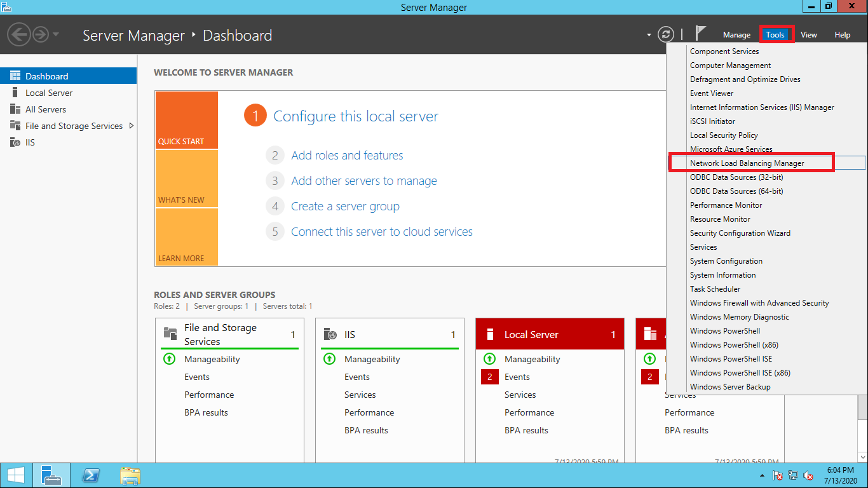Click the WHAT'S NEW tile
Screen dimensions: 868x488
tap(186, 179)
